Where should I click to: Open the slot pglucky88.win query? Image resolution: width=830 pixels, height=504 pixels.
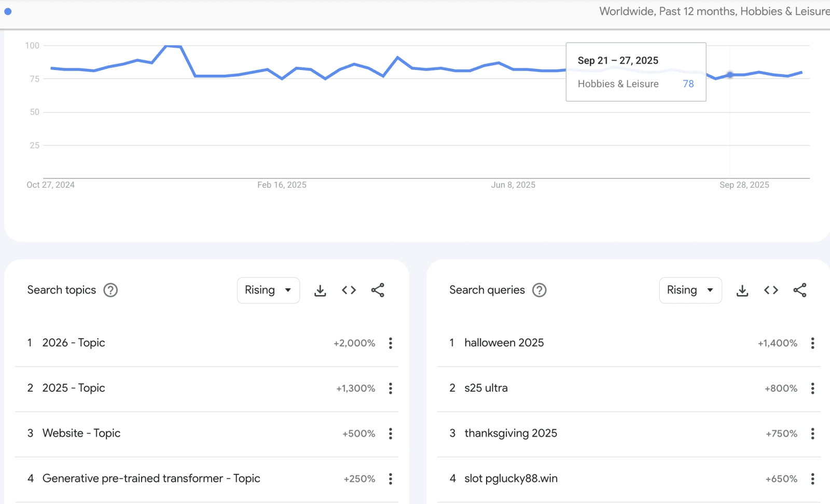[511, 478]
